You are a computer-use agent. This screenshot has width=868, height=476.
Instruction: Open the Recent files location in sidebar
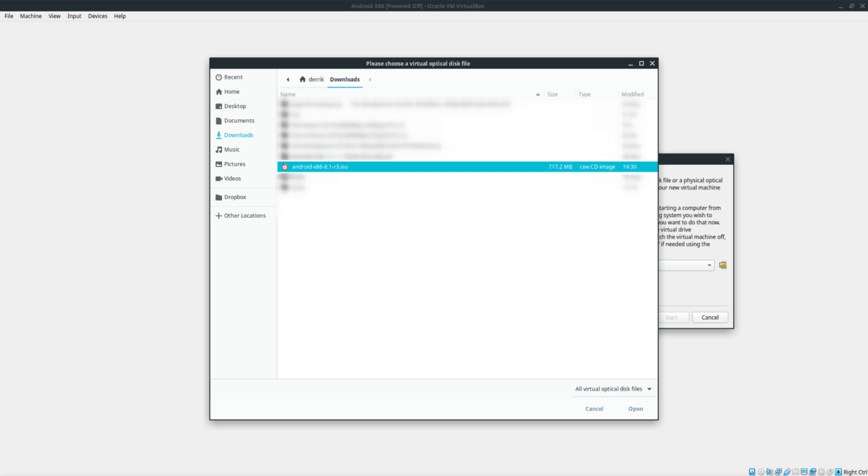tap(232, 77)
